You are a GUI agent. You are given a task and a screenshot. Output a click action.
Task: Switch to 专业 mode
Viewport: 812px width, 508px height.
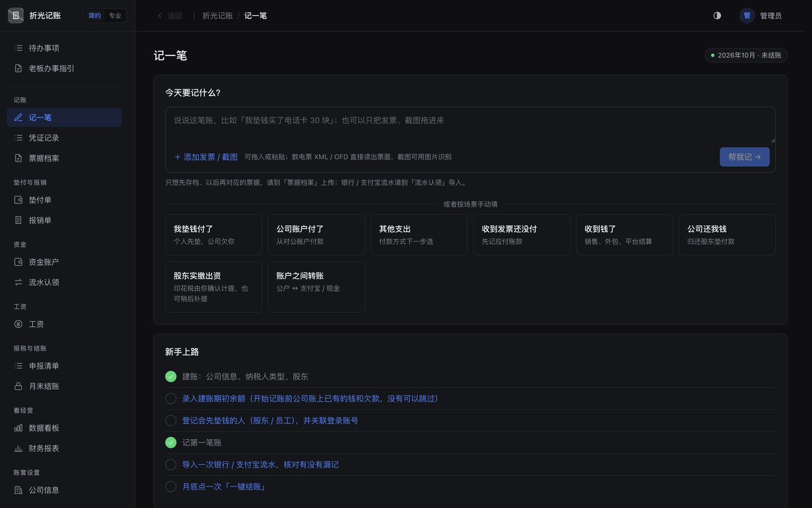(x=115, y=16)
